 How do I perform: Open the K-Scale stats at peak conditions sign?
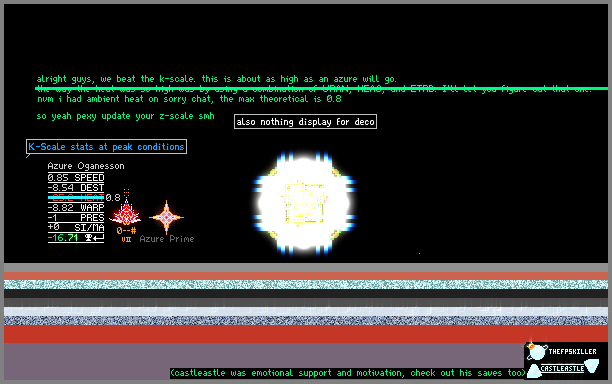pyautogui.click(x=106, y=147)
